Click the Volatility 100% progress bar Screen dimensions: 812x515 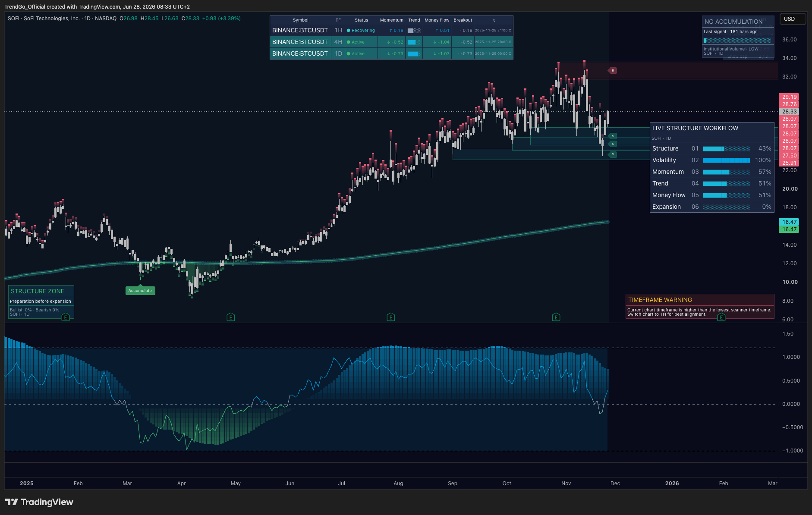(x=727, y=160)
